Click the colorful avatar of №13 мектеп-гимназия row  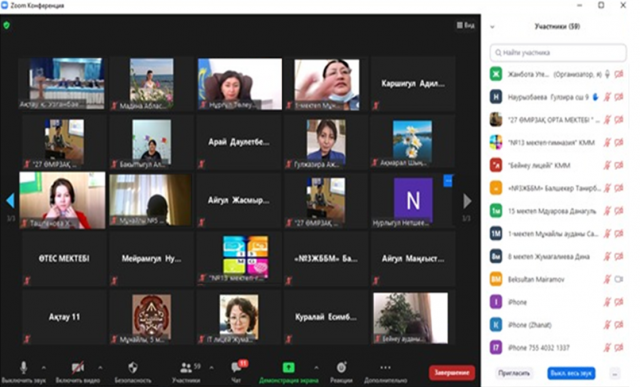[496, 142]
